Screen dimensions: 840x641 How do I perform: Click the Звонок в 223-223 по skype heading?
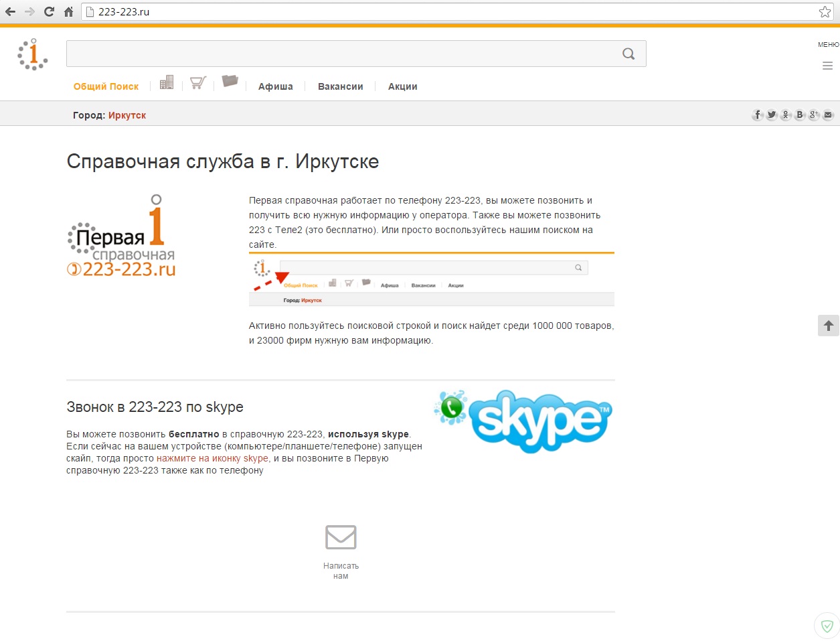coord(155,407)
